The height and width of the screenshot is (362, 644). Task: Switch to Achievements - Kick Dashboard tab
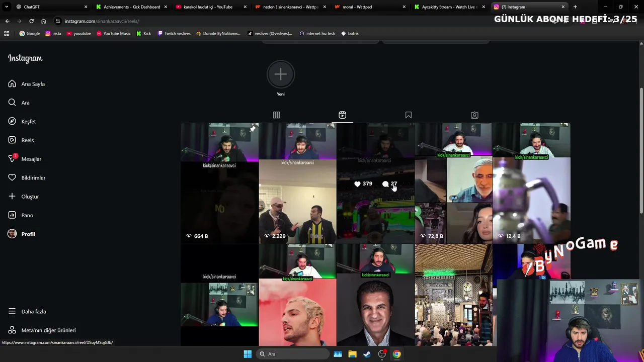[132, 7]
